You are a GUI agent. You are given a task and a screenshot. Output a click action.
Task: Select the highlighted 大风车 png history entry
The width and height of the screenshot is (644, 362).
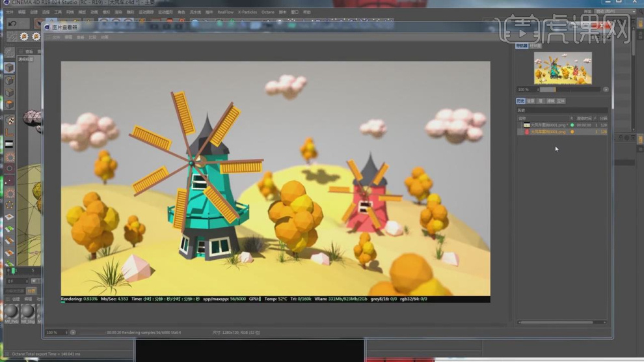click(x=548, y=132)
